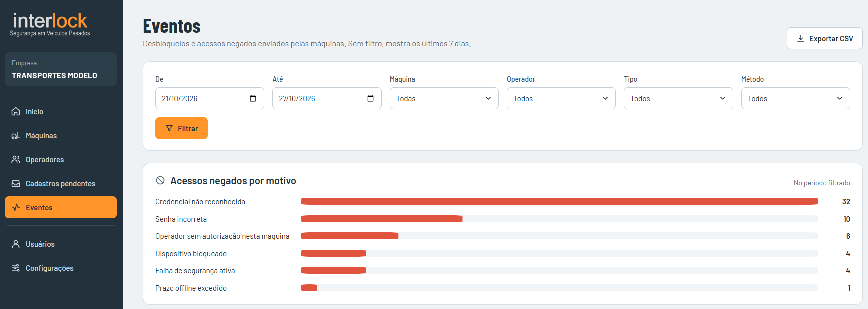This screenshot has height=309, width=868.
Task: Click the Até date field
Action: (327, 98)
